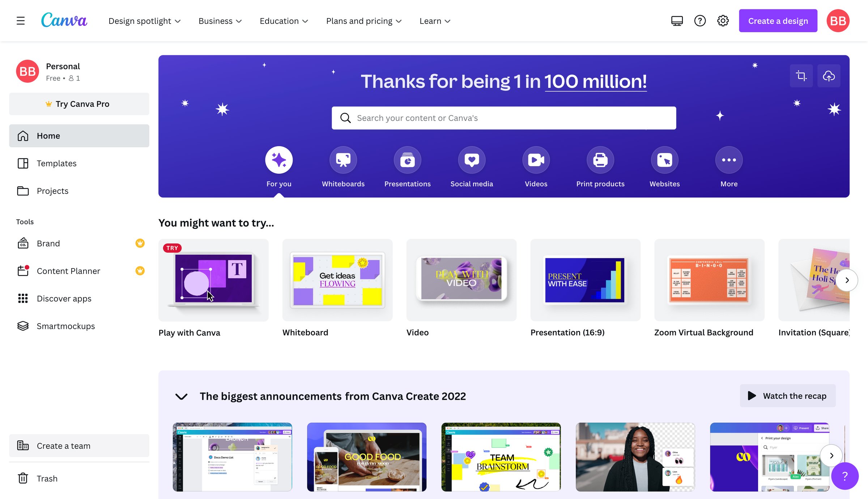Click the floating purple help button
Viewport: 868px width, 499px height.
[845, 476]
